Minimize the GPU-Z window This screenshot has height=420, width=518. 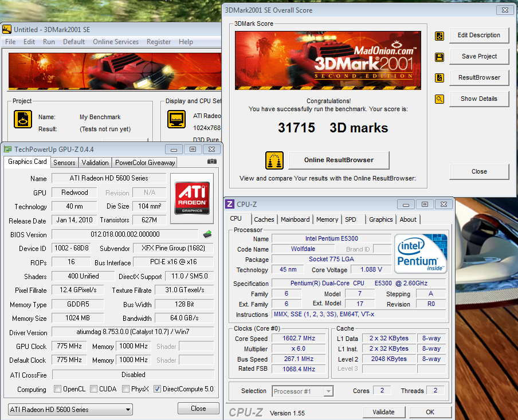click(x=174, y=150)
